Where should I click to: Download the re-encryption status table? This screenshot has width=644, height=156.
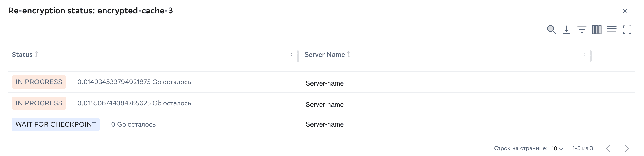[567, 30]
